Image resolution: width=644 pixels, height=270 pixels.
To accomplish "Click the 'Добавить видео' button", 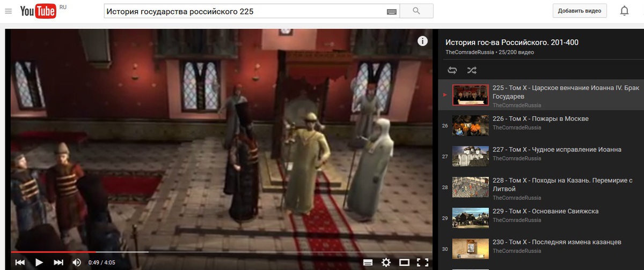I will coord(580,11).
